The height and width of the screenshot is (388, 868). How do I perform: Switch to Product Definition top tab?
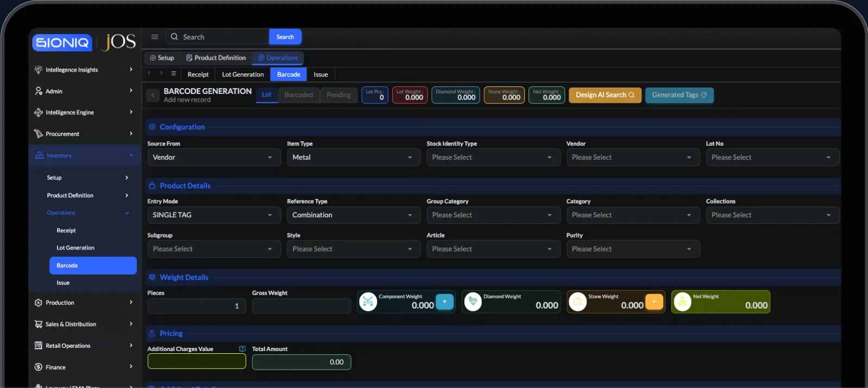tap(216, 58)
